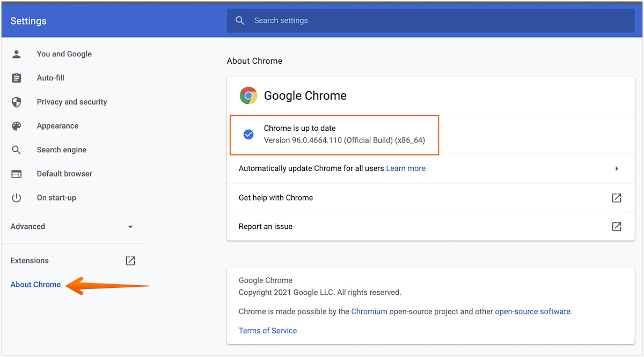The height and width of the screenshot is (357, 644).
Task: Click the Google Chrome logo icon
Action: tap(248, 95)
